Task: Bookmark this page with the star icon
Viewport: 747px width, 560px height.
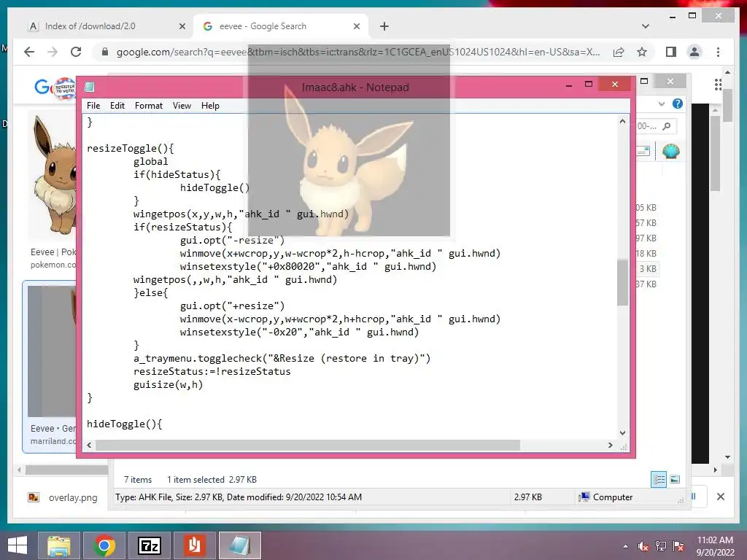Action: click(642, 52)
